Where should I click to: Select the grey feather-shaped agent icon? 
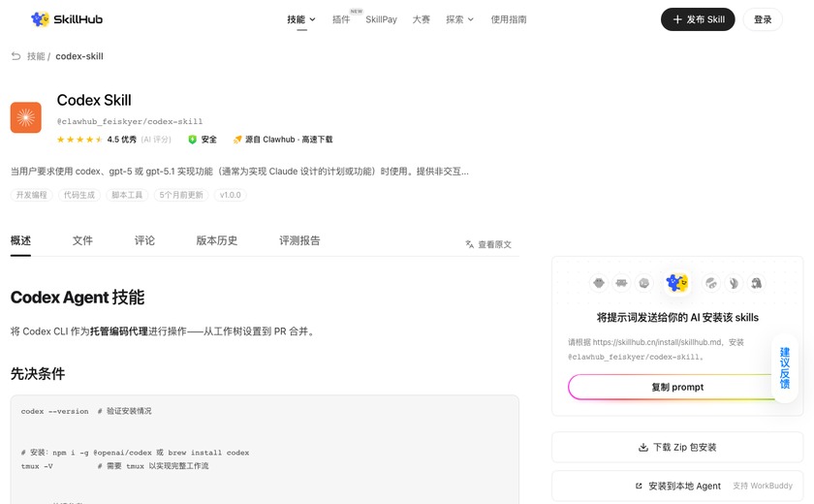point(734,283)
